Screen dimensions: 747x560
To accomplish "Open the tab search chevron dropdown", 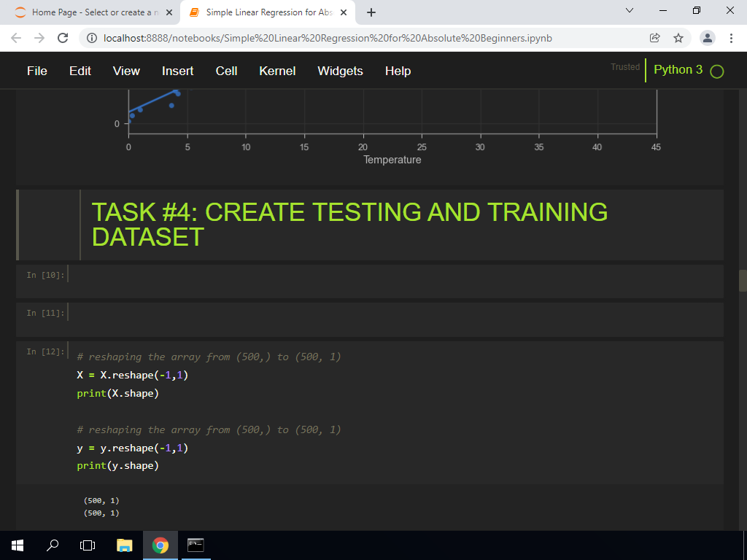I will [630, 12].
